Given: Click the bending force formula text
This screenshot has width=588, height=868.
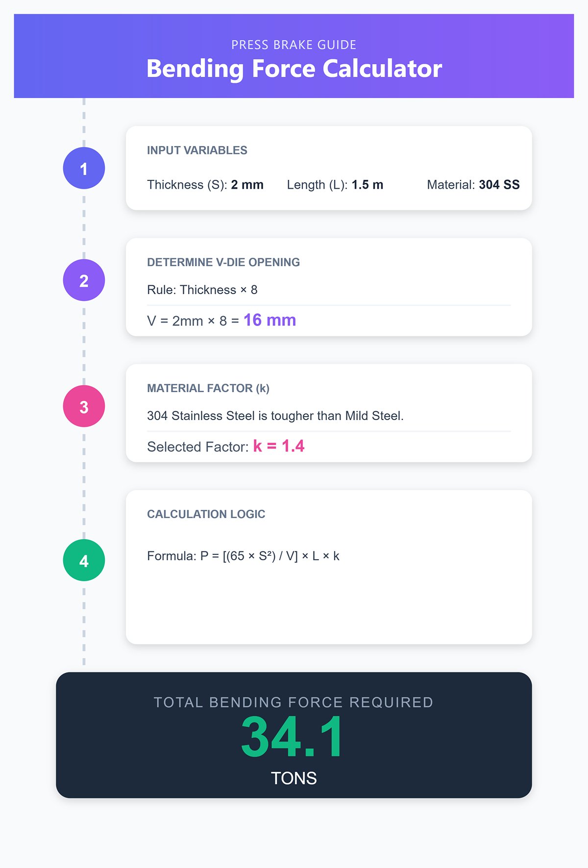Looking at the screenshot, I should 243,556.
